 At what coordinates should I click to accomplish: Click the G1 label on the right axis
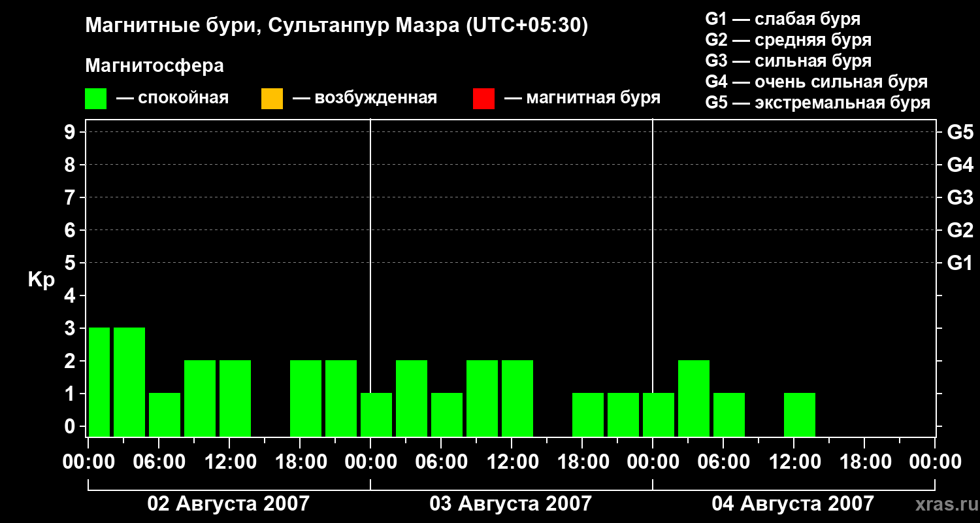(960, 263)
